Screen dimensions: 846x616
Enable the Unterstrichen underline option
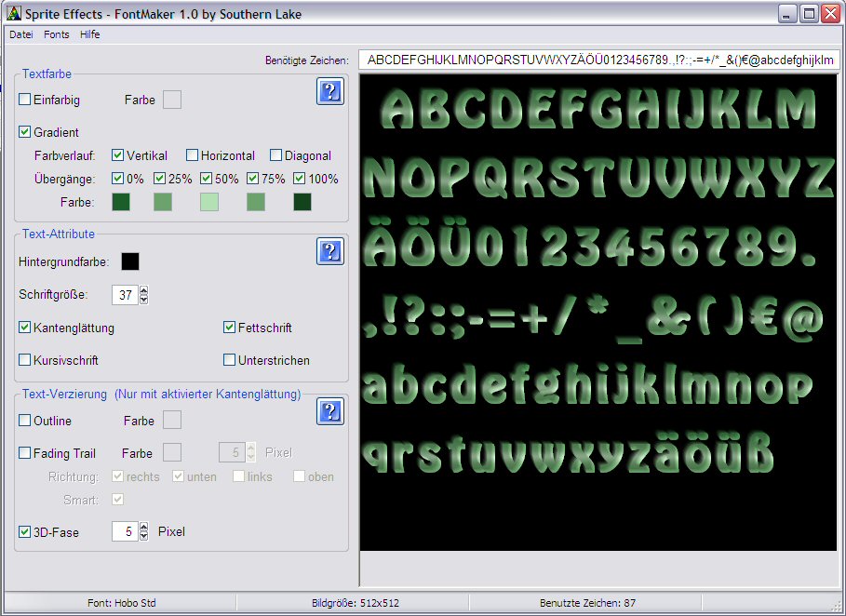pyautogui.click(x=229, y=360)
